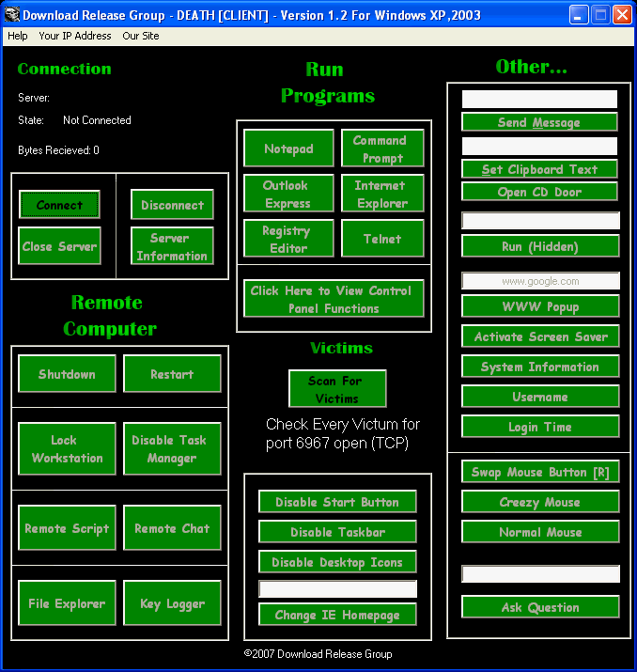Open the Our Site menu

click(x=141, y=36)
